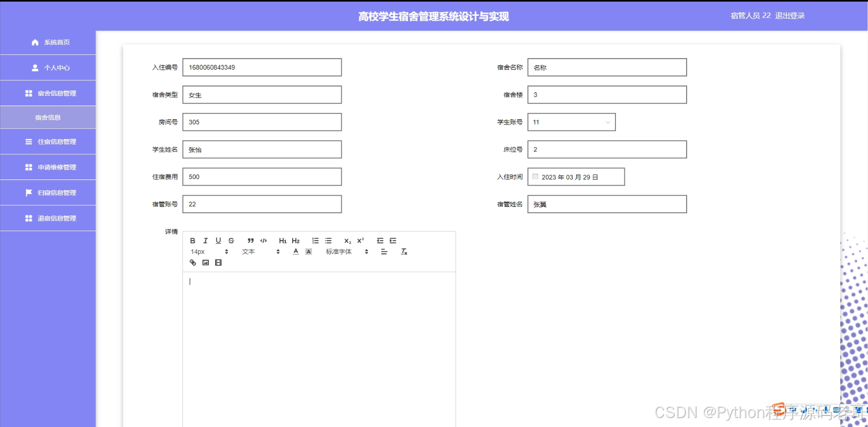Open the text background color picker
The height and width of the screenshot is (427, 868).
pos(308,252)
